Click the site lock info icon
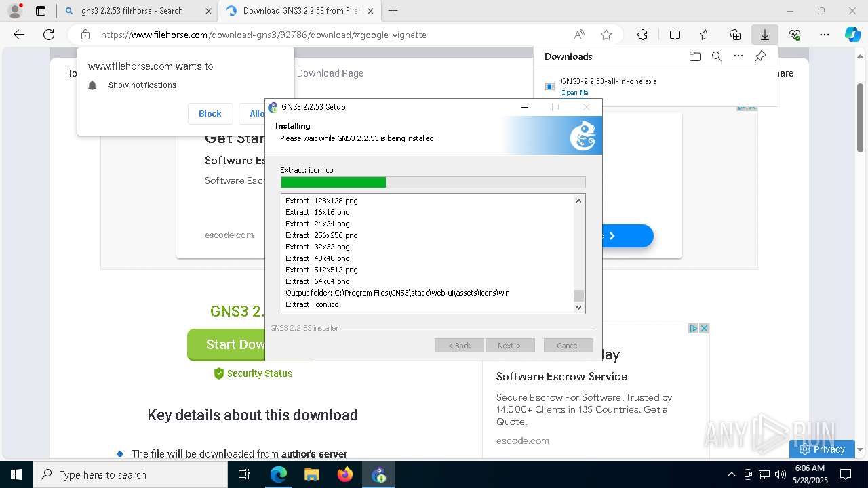Screen dimensions: 868x488 tap(85, 35)
